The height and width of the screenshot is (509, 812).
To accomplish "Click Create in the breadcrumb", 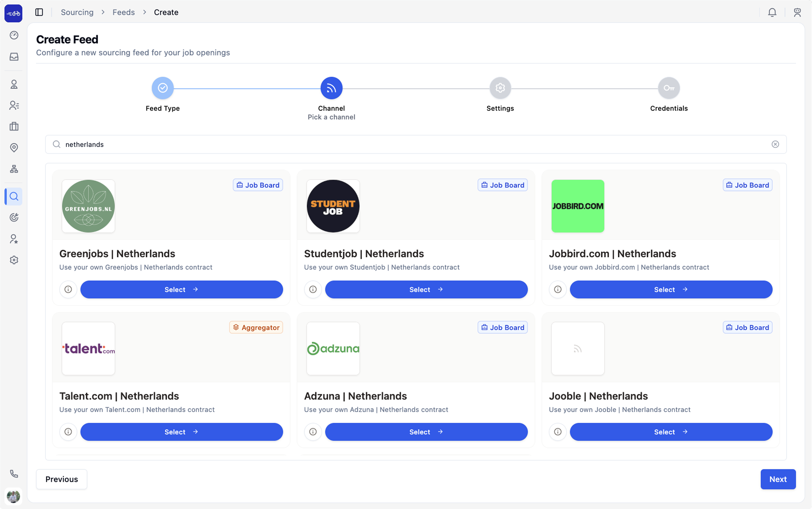I will click(166, 12).
